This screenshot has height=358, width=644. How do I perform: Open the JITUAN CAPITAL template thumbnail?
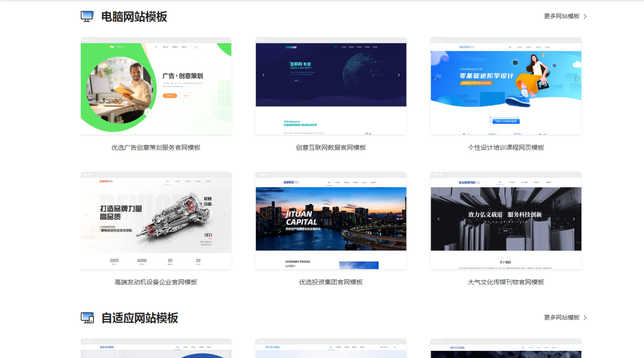331,221
